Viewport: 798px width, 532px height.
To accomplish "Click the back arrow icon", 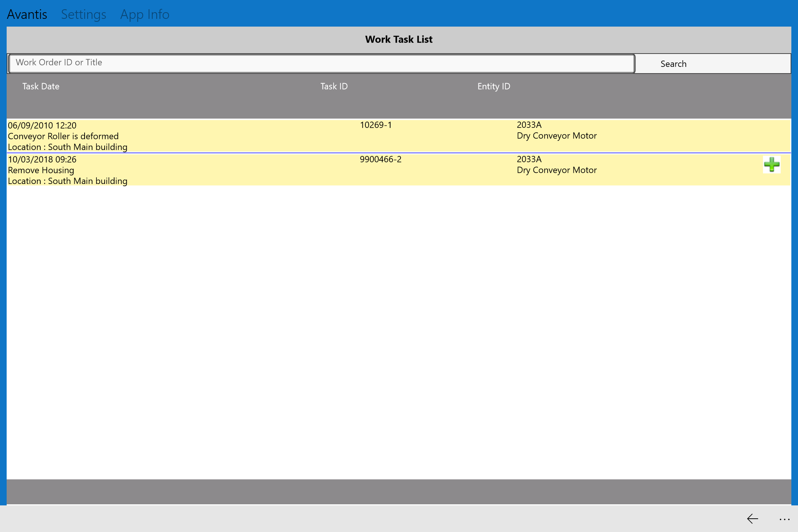I will click(753, 519).
